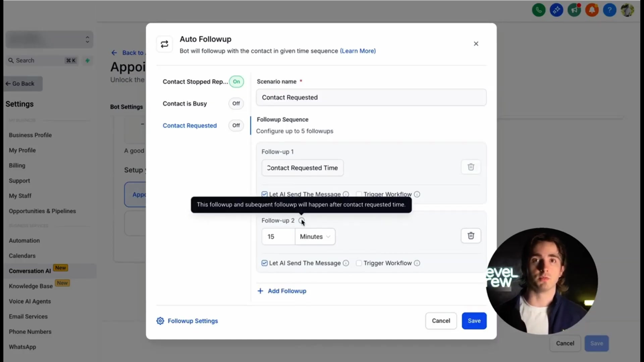Expand the account switcher at sidebar top
Image resolution: width=644 pixels, height=362 pixels.
point(49,40)
